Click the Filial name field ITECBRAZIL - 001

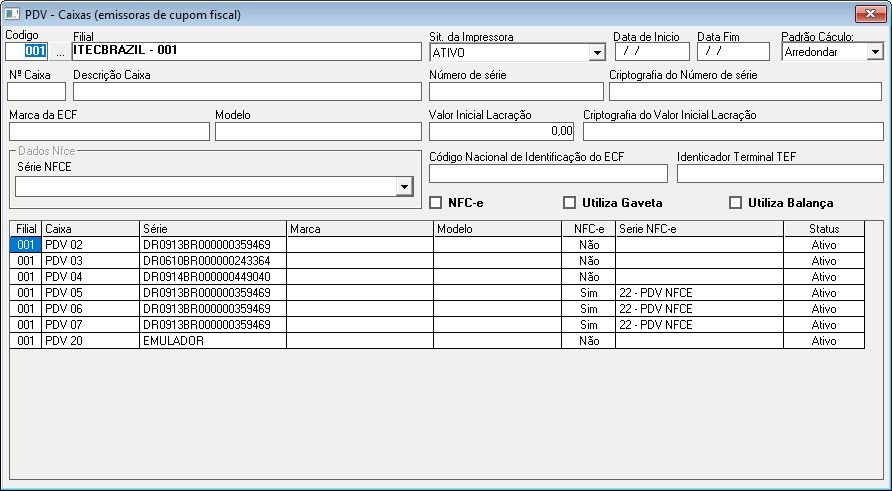pyautogui.click(x=247, y=52)
